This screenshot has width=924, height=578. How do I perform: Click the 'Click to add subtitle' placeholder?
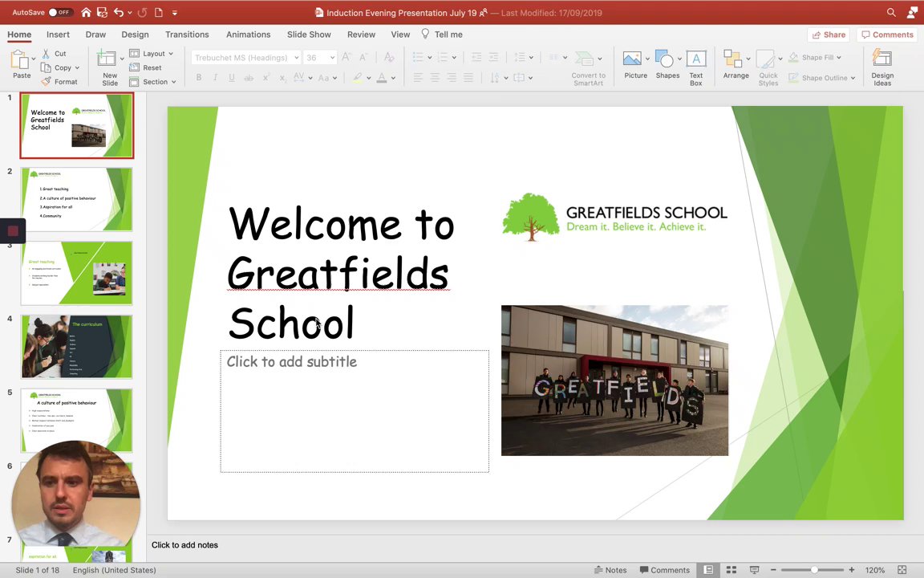point(355,411)
